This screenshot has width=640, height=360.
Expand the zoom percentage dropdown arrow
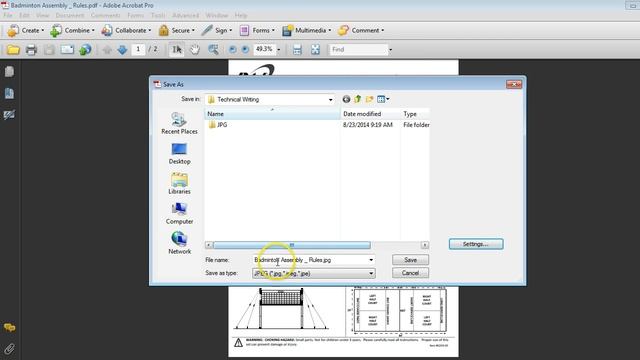(279, 50)
